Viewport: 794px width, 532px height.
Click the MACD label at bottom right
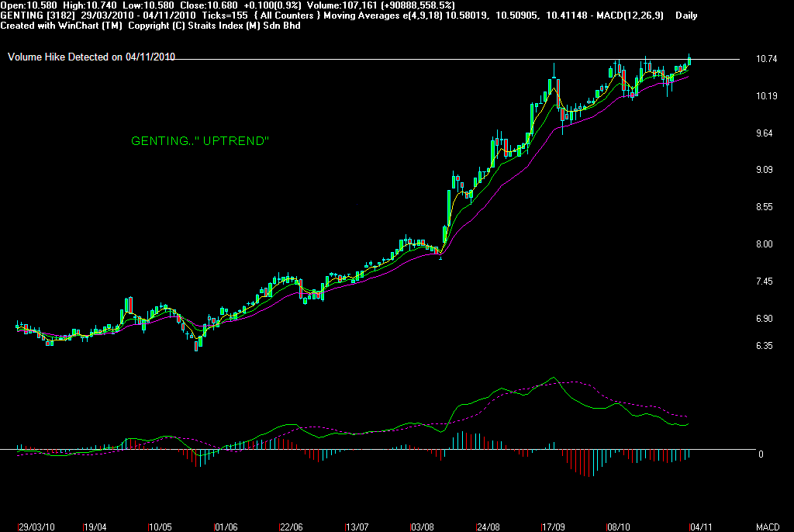(x=768, y=527)
